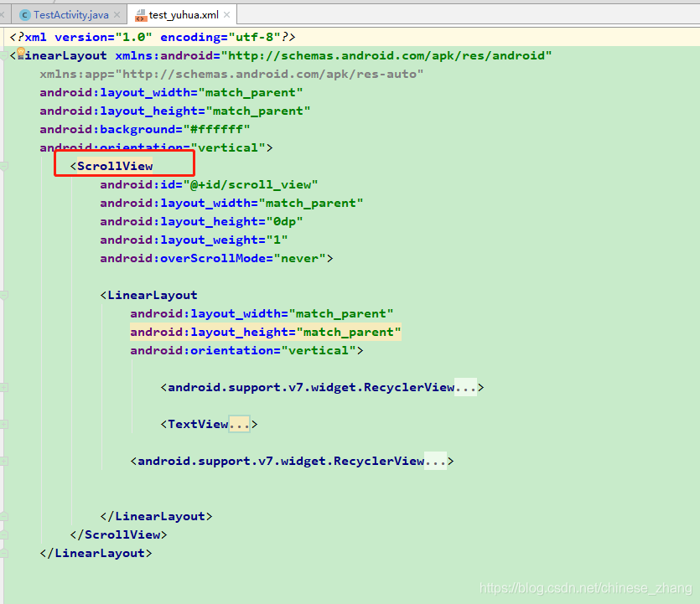Click the XML file icon on test_yuhua tab
Viewport: 700px width, 604px height.
point(141,16)
